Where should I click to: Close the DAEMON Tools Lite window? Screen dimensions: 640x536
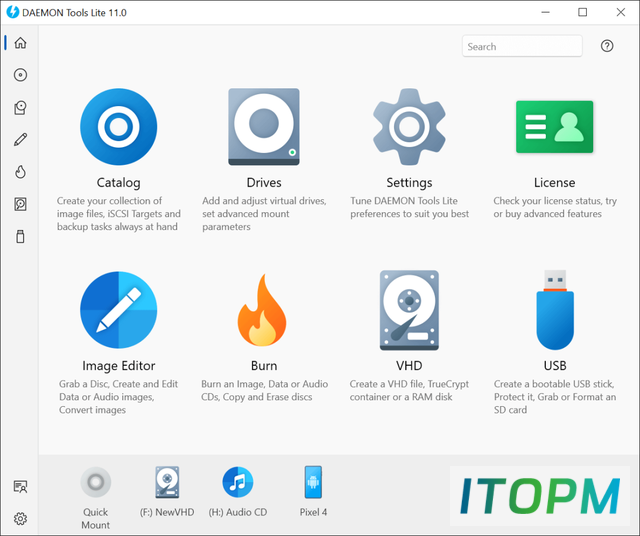click(620, 12)
